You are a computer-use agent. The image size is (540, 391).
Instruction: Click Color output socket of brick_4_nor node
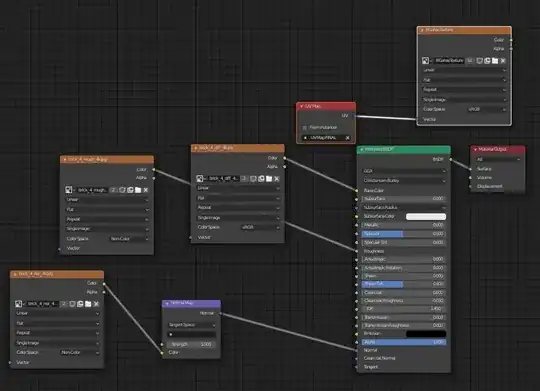point(104,284)
